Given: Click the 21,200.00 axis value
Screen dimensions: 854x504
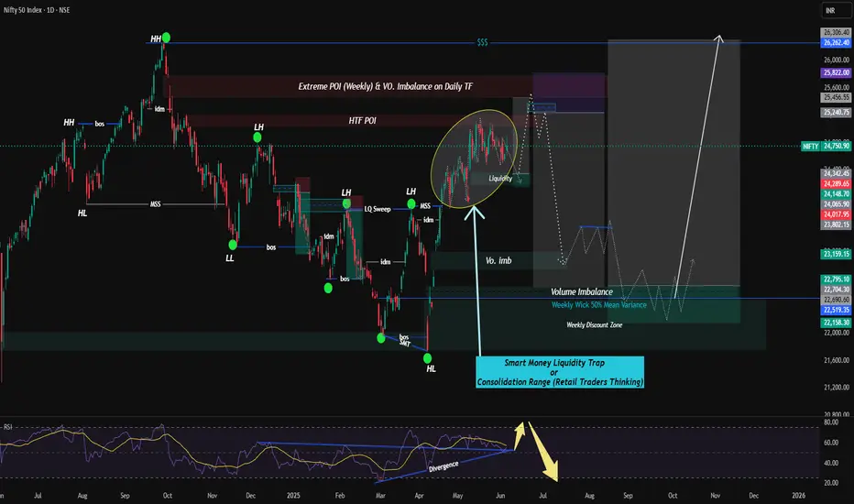Looking at the screenshot, I should (x=837, y=388).
